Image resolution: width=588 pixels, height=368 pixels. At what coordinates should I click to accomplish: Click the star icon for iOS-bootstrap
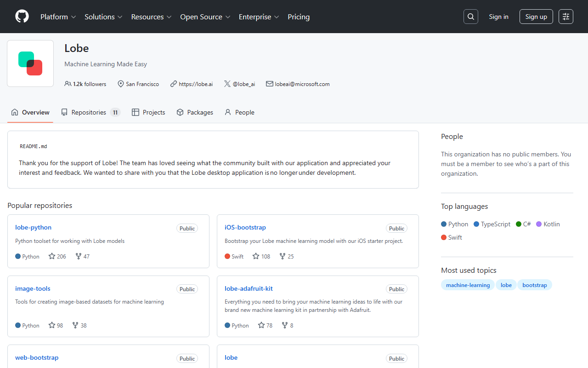point(256,256)
